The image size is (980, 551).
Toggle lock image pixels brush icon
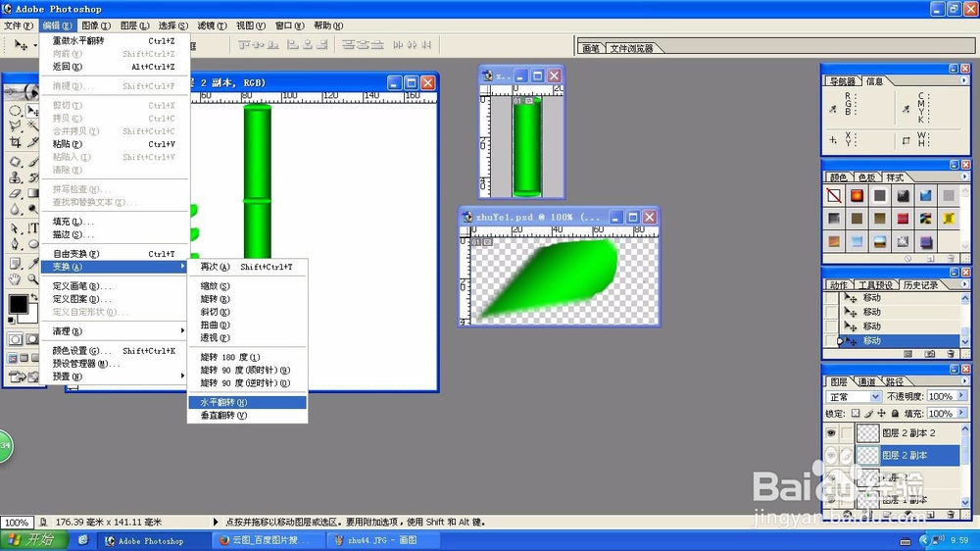pyautogui.click(x=868, y=413)
